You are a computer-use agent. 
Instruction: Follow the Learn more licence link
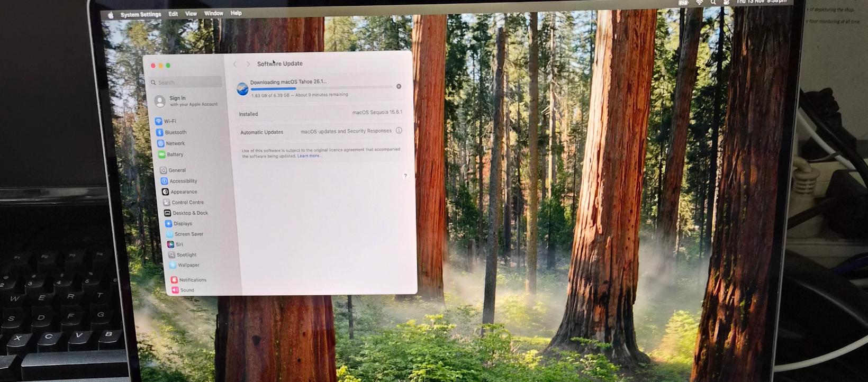click(x=310, y=156)
